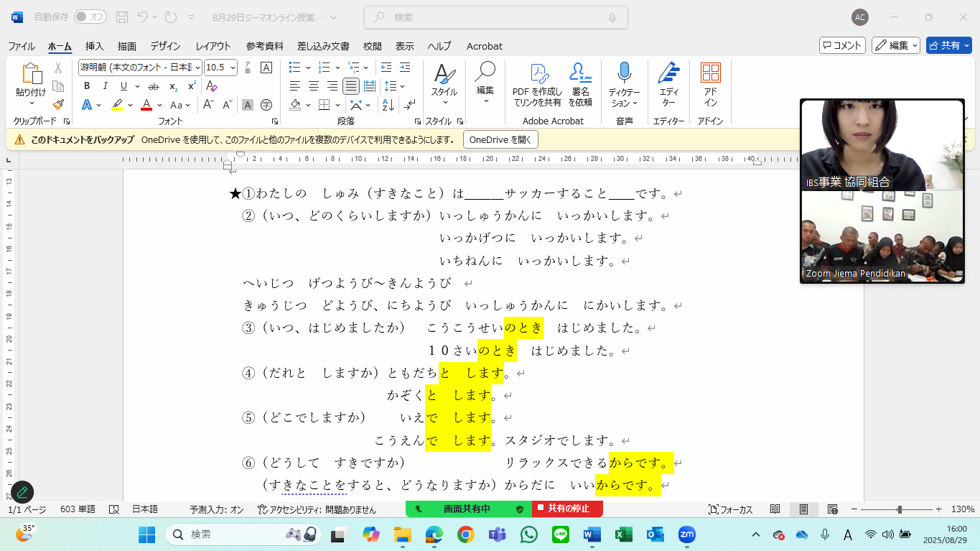
Task: Open the Excel icon in taskbar
Action: (x=623, y=534)
